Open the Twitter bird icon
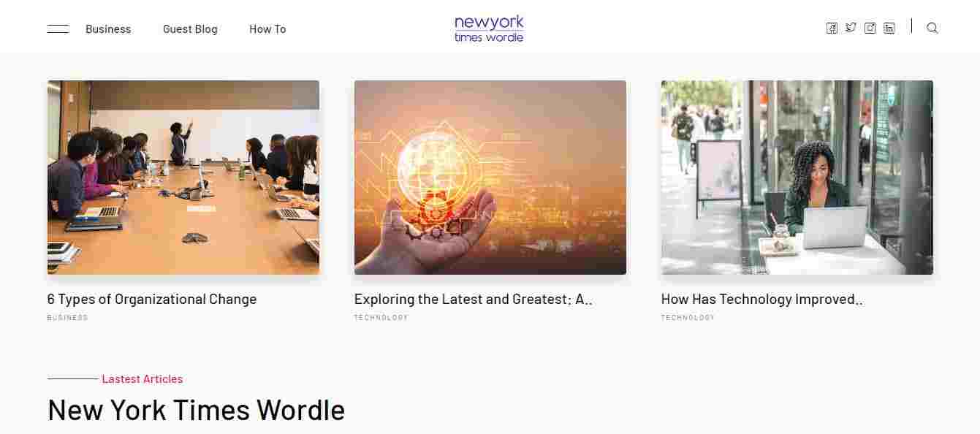 (x=851, y=28)
